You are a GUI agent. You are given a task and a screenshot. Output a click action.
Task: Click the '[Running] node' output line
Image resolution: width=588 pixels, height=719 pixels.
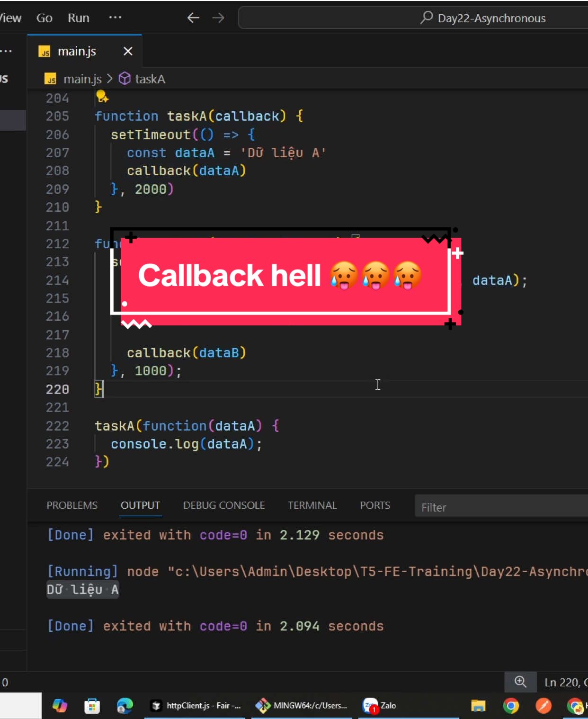[x=317, y=571]
